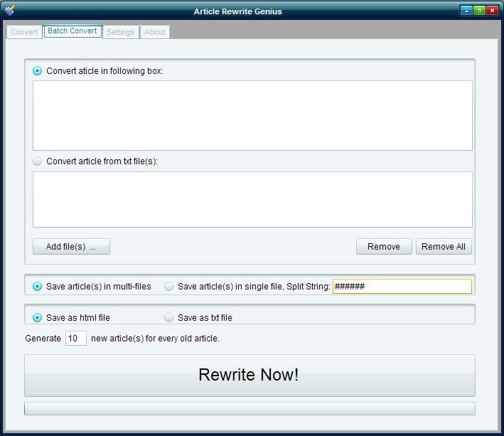This screenshot has width=504, height=436.
Task: Click the Generate article count field
Action: tap(75, 339)
